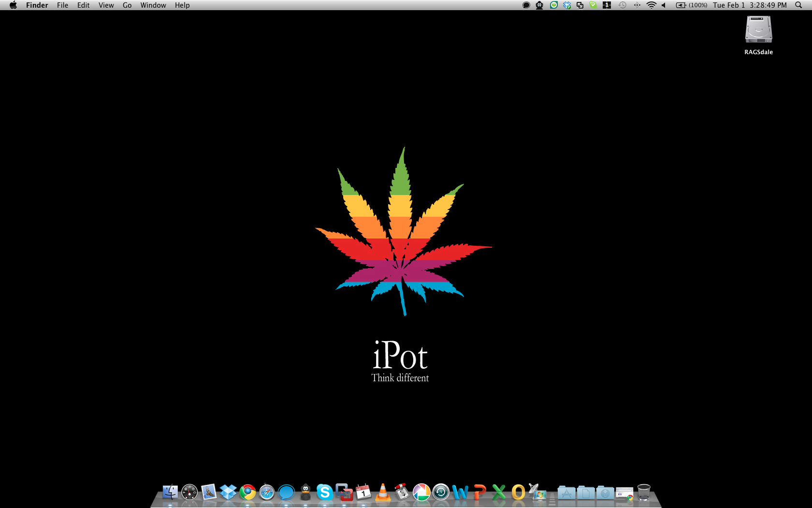812x508 pixels.
Task: Click the sync arrows menu bar icon
Action: click(x=637, y=5)
